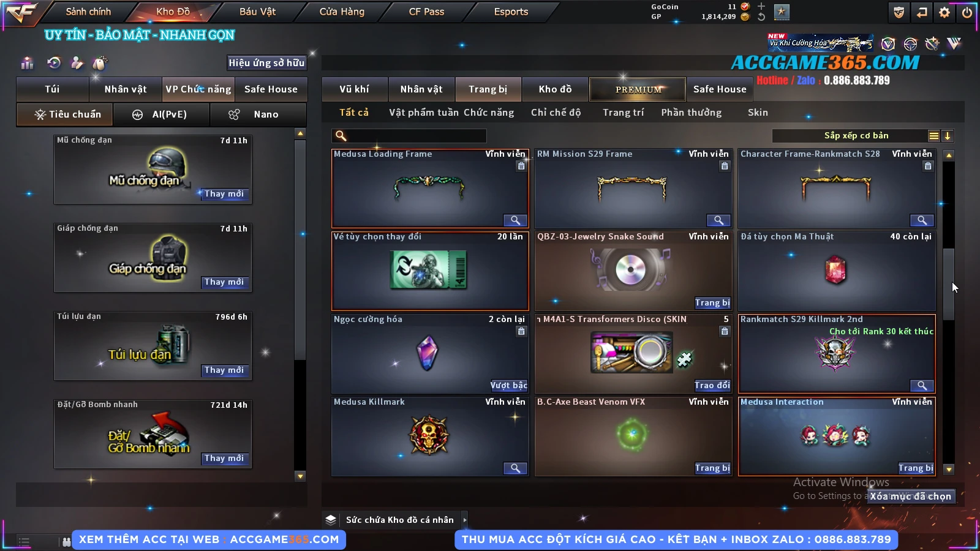Click the GoCoin plus recharge icon
The image size is (980, 551).
761,7
